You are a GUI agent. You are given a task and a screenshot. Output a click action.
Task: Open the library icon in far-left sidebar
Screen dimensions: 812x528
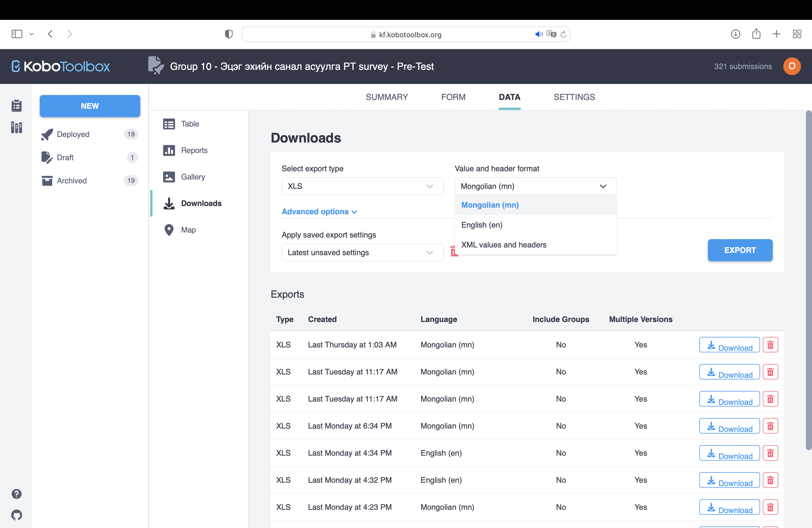[x=16, y=127]
